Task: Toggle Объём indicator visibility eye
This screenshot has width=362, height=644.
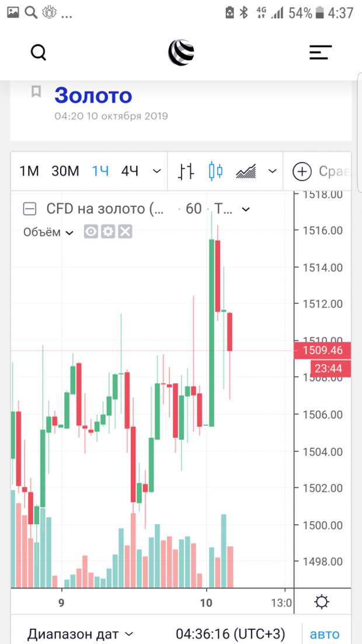Action: coord(90,232)
